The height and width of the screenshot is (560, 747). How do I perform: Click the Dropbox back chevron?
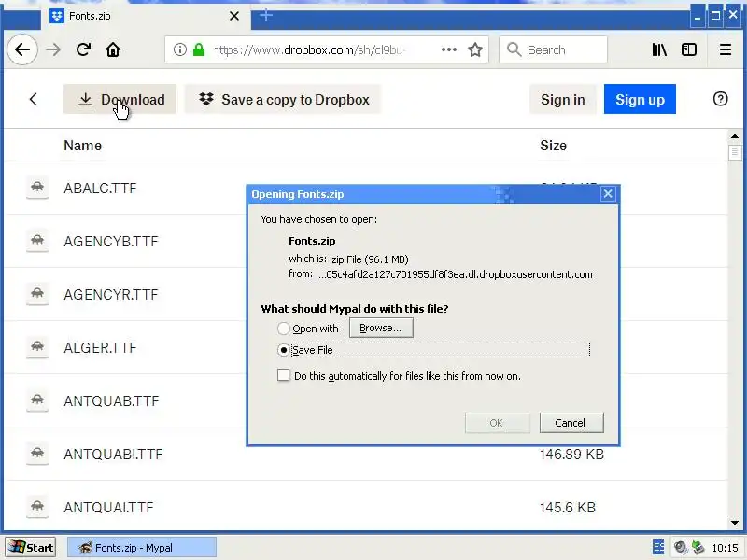(33, 99)
